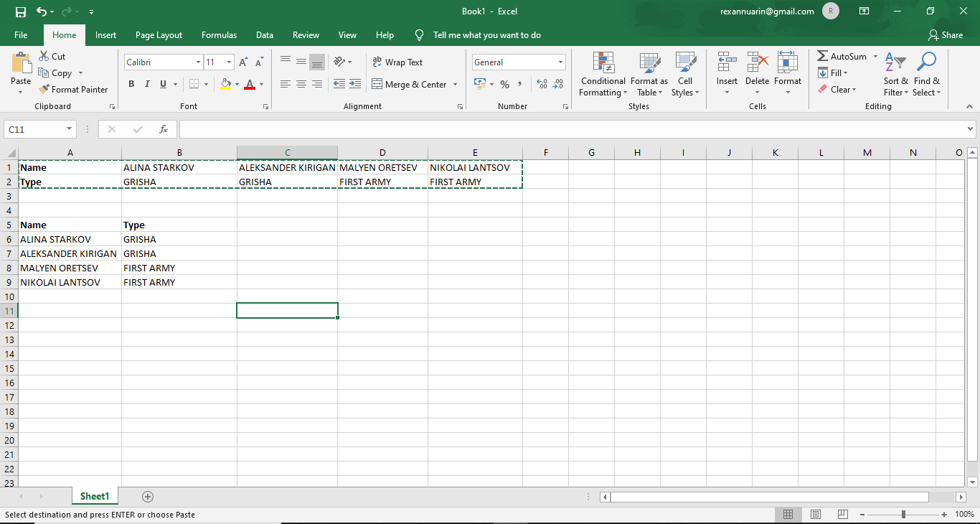This screenshot has height=524, width=980.
Task: Click the Format Painter icon
Action: tap(44, 90)
